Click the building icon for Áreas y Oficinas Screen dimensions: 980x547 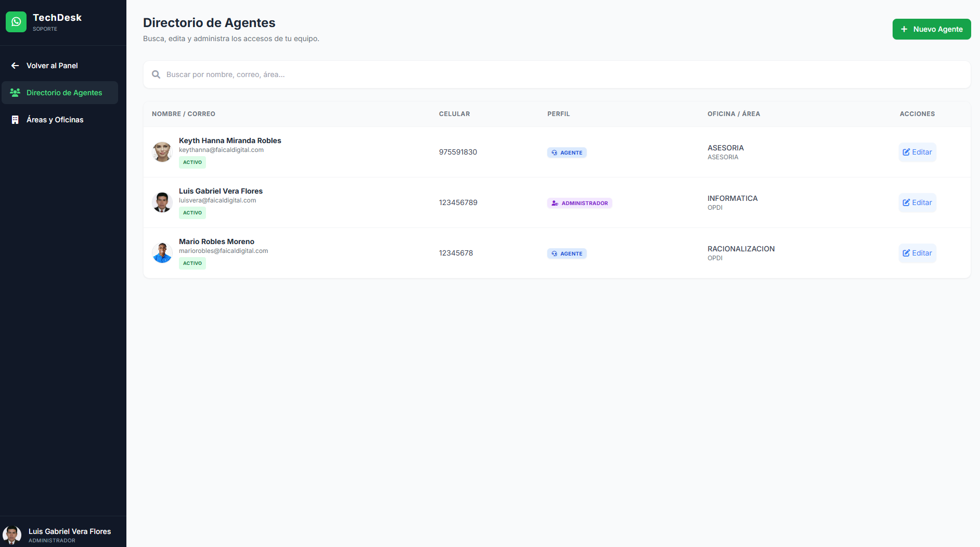[15, 120]
